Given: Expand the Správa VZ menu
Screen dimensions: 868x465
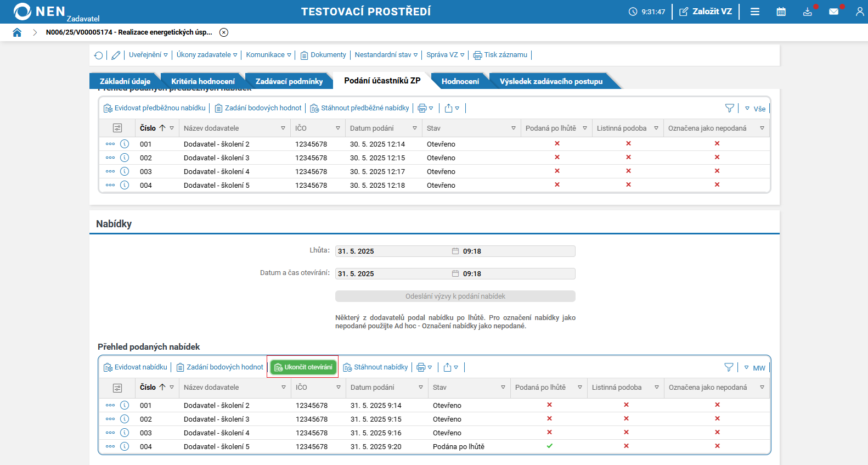Looking at the screenshot, I should coord(445,55).
